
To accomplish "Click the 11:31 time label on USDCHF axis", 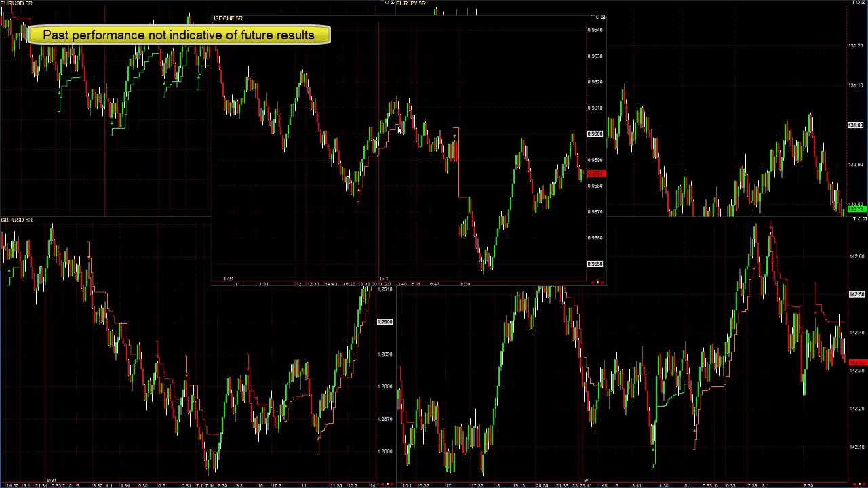I will point(262,284).
